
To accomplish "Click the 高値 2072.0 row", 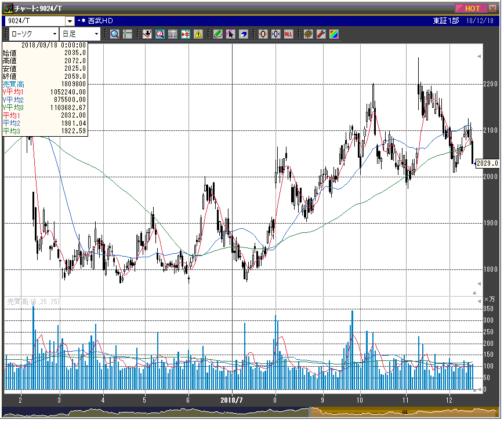I will pos(44,61).
